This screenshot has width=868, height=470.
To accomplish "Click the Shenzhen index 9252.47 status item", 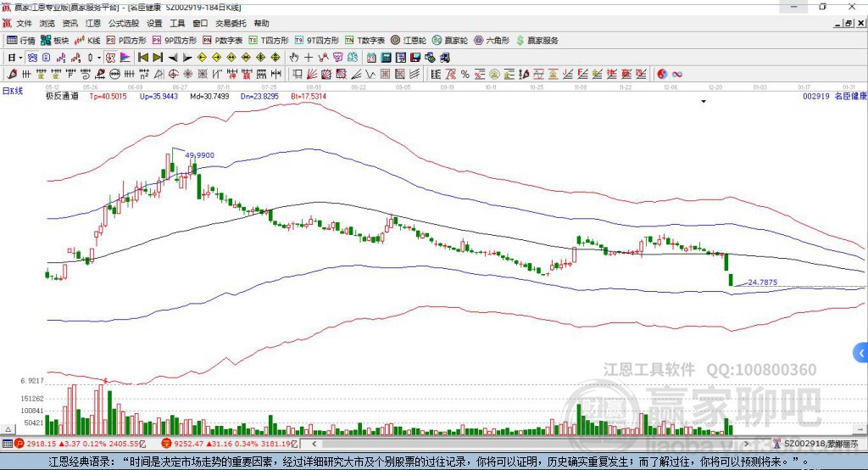I will tap(230, 444).
